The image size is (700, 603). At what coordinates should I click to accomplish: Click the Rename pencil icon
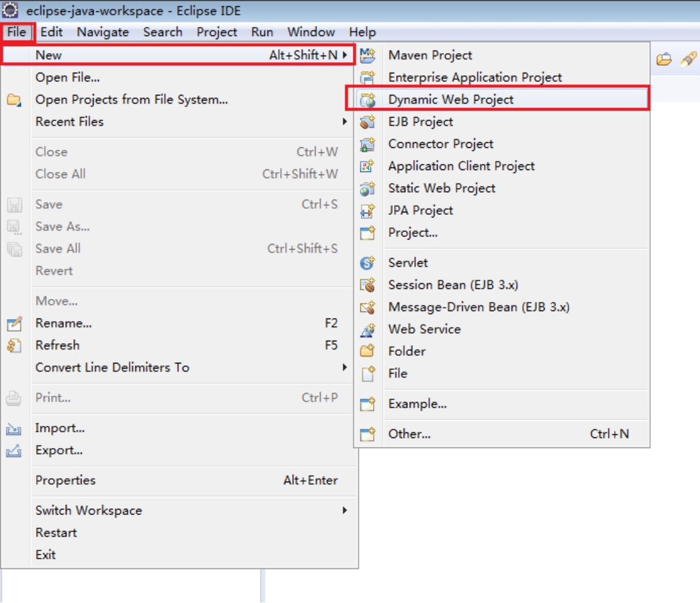tap(14, 323)
